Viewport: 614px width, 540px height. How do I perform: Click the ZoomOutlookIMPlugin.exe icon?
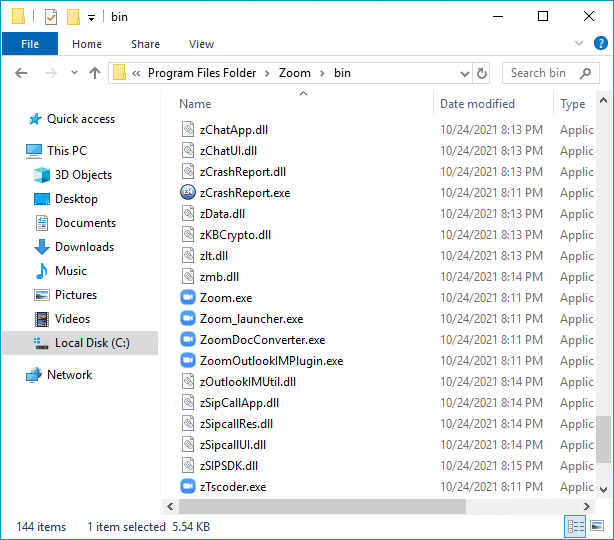tap(188, 360)
